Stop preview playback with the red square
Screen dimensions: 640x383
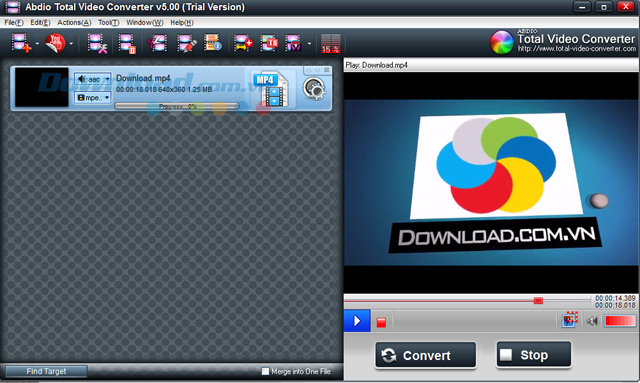(381, 323)
